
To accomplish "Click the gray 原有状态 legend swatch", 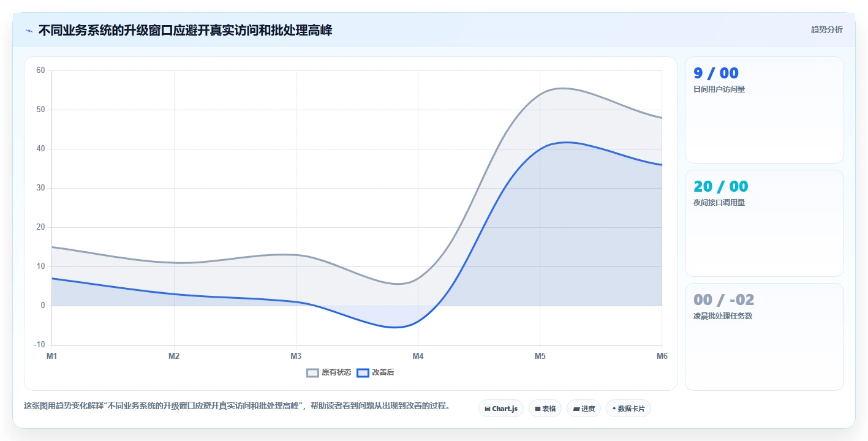I will click(x=313, y=372).
